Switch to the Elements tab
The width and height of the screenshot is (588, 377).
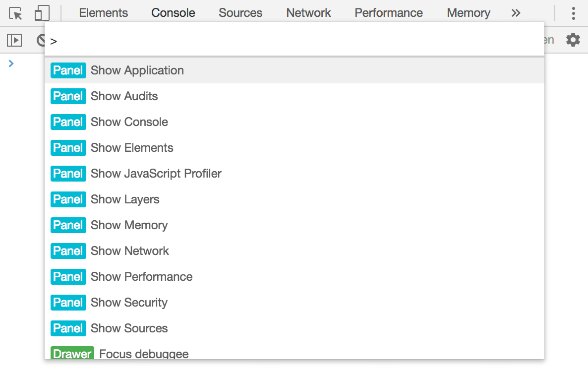(x=103, y=12)
